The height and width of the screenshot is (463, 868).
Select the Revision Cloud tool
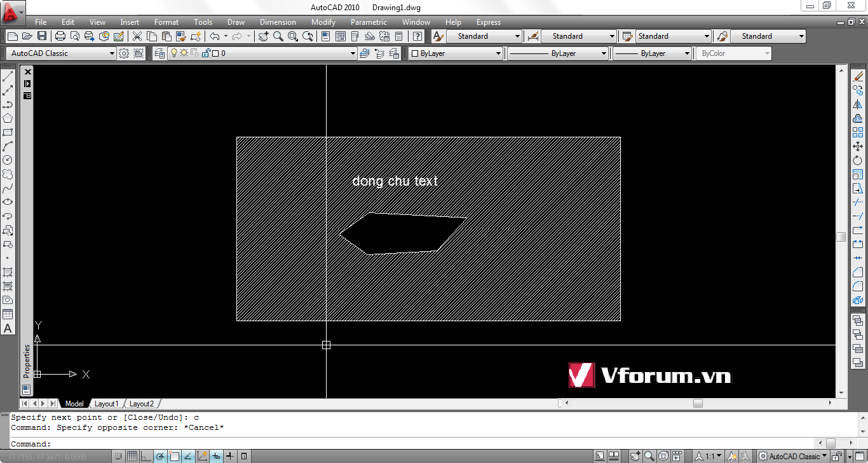[8, 174]
